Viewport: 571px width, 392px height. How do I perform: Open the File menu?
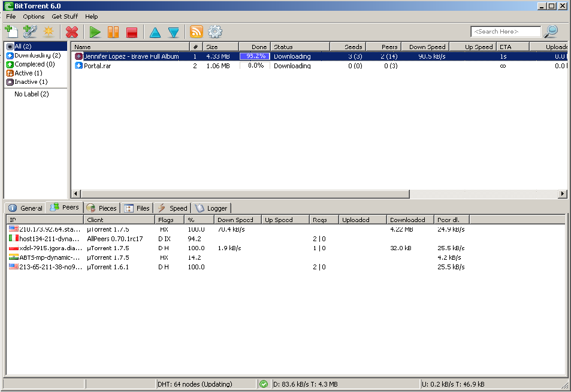(x=11, y=16)
